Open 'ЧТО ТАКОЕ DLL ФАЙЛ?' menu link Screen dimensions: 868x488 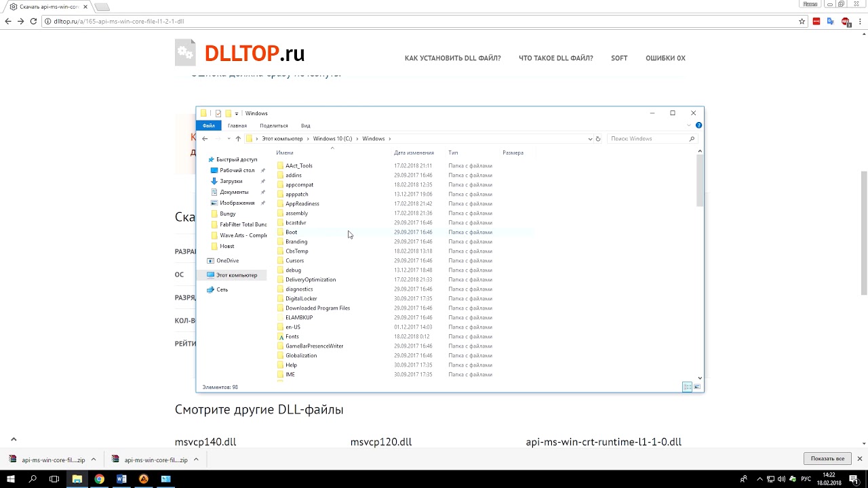tap(555, 58)
